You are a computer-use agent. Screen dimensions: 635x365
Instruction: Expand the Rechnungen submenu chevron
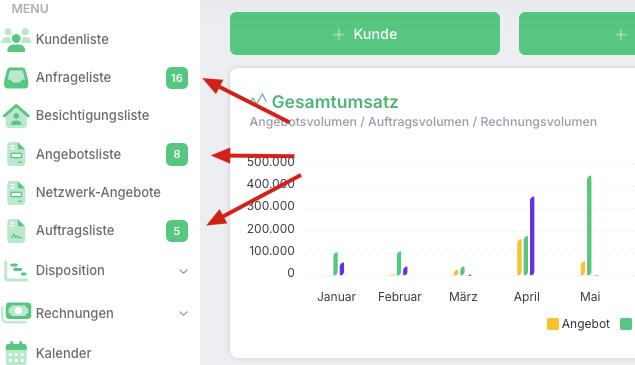tap(183, 314)
